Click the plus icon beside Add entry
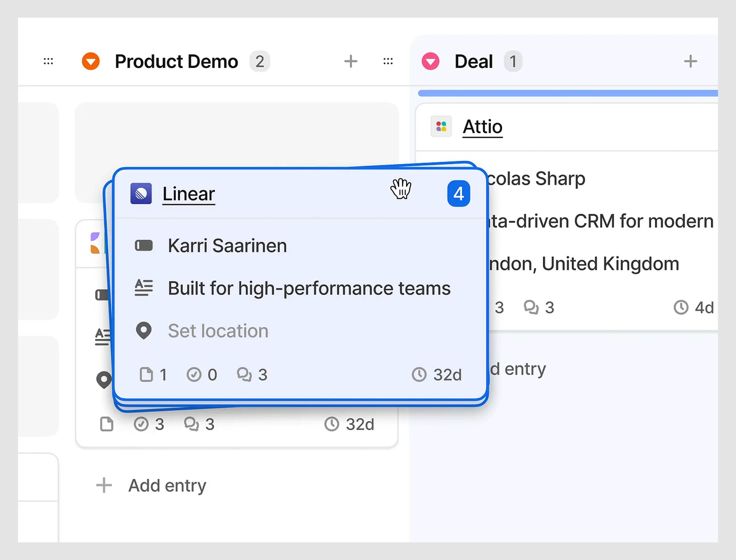 pos(104,485)
